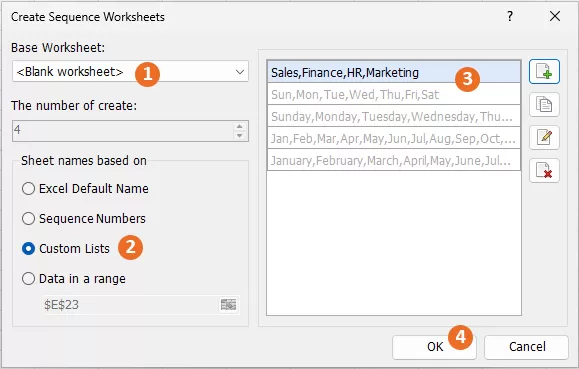
Task: Open the dialog help question mark
Action: (x=510, y=16)
